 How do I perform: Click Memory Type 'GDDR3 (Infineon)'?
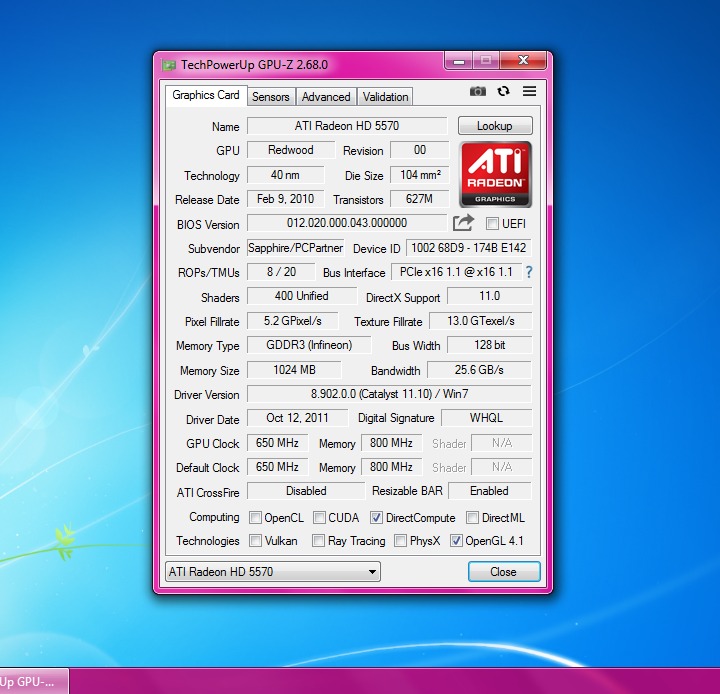[309, 345]
